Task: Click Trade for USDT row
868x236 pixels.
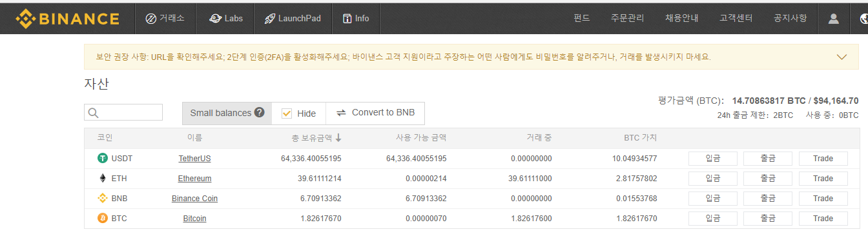Action: coord(823,159)
